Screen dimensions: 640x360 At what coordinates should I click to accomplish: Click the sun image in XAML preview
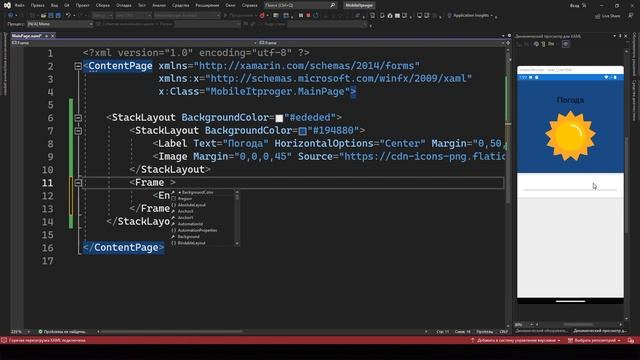(570, 136)
